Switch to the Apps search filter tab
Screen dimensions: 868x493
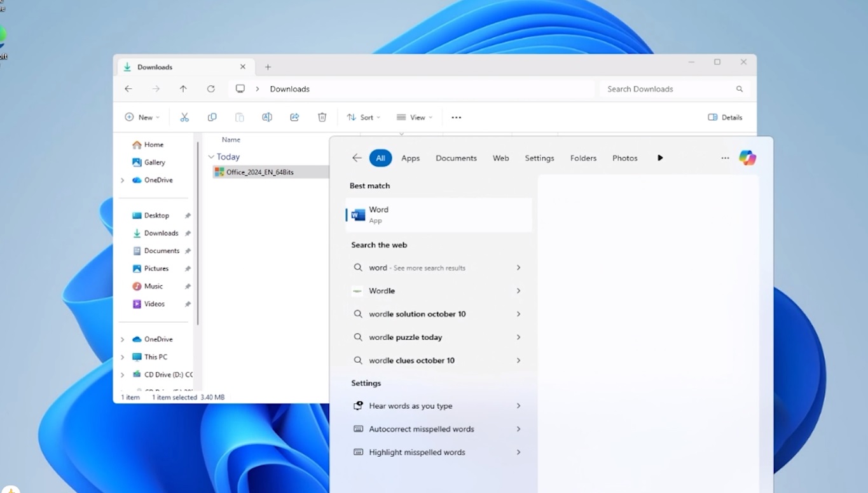(x=410, y=158)
